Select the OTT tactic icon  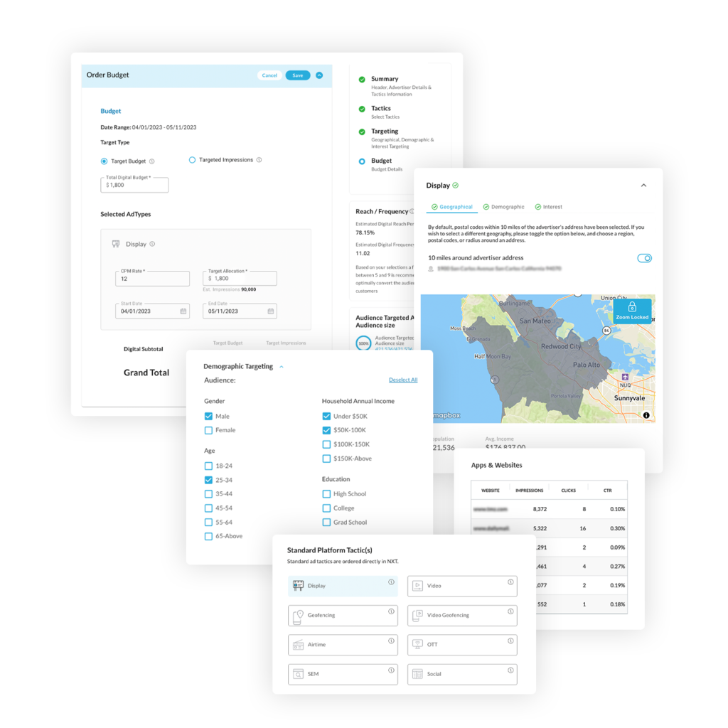(417, 645)
